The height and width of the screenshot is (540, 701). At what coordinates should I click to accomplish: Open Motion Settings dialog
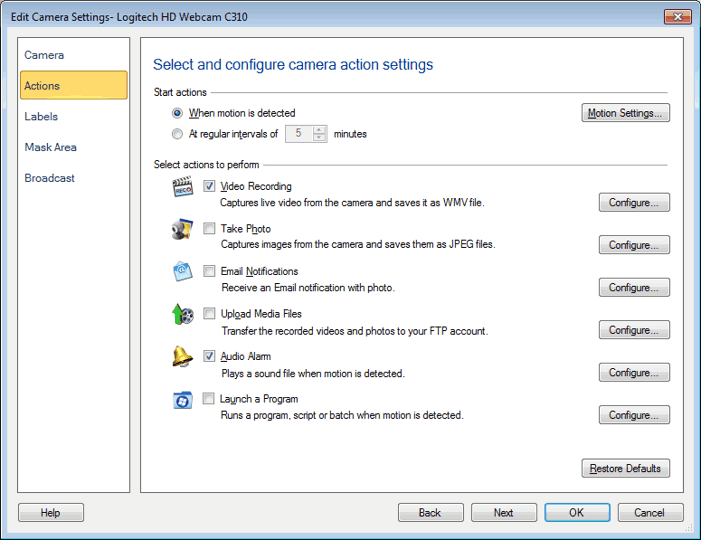pos(625,113)
